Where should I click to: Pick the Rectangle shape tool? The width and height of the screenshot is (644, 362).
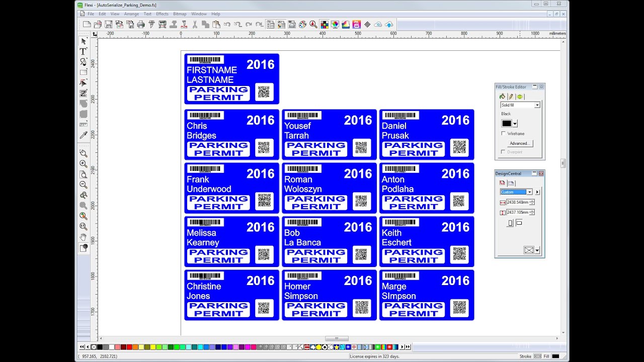(84, 72)
